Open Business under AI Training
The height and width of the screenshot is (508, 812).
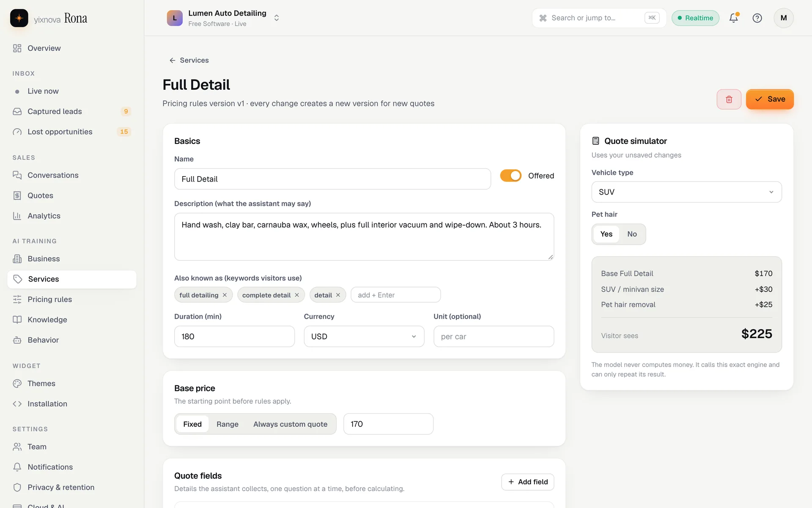[x=72, y=259]
